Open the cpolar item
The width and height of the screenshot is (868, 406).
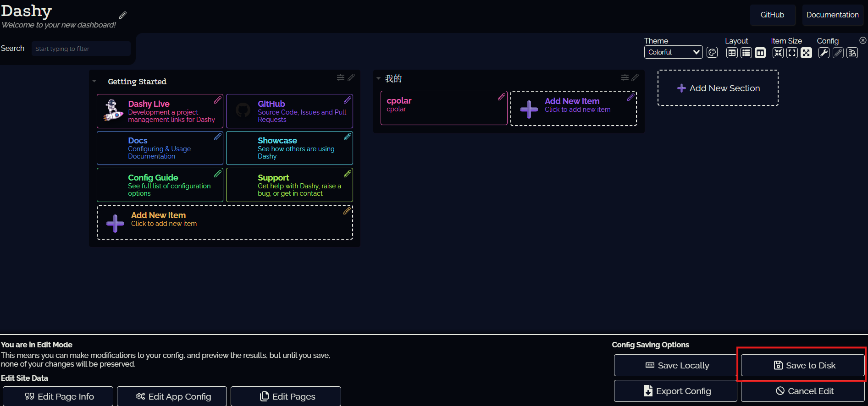[444, 108]
